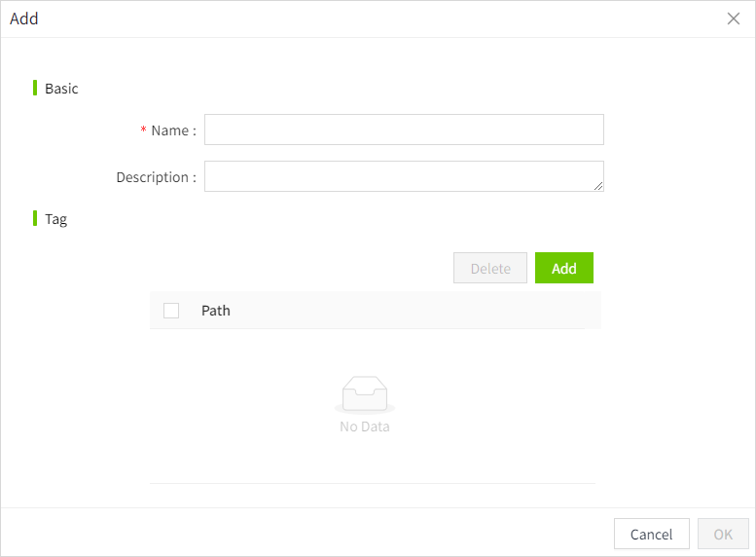This screenshot has width=756, height=557.
Task: Confirm with the OK button
Action: 723,534
